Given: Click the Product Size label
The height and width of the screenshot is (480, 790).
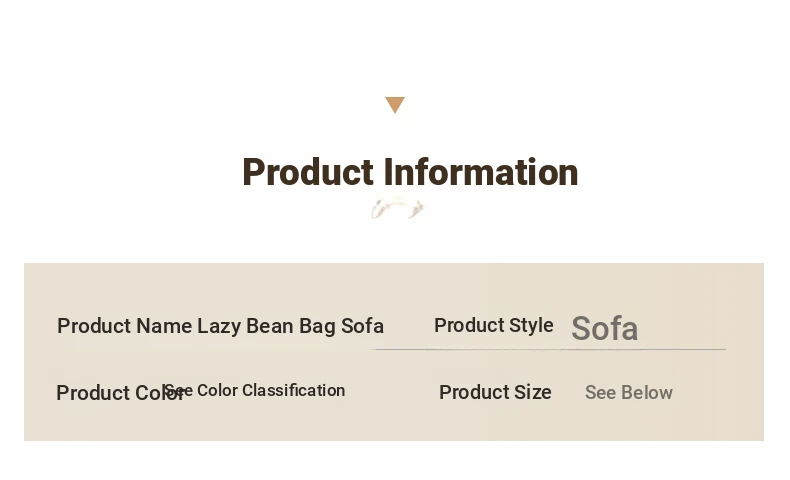Looking at the screenshot, I should click(495, 392).
